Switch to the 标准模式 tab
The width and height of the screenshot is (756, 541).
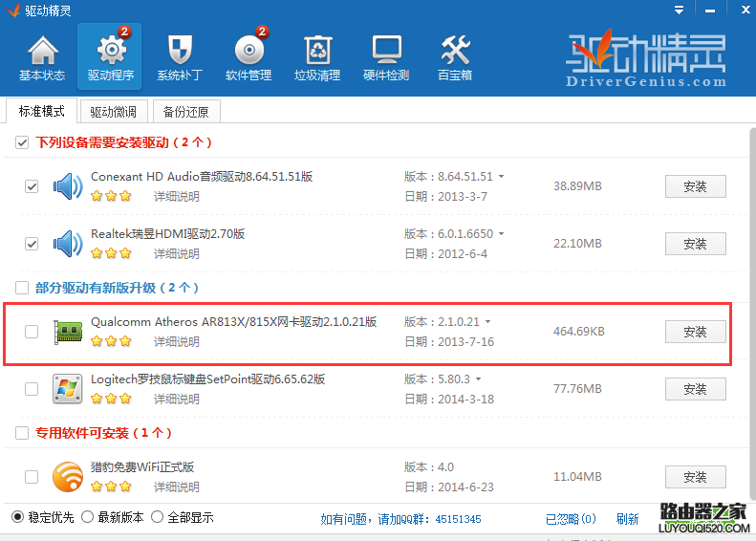point(41,112)
